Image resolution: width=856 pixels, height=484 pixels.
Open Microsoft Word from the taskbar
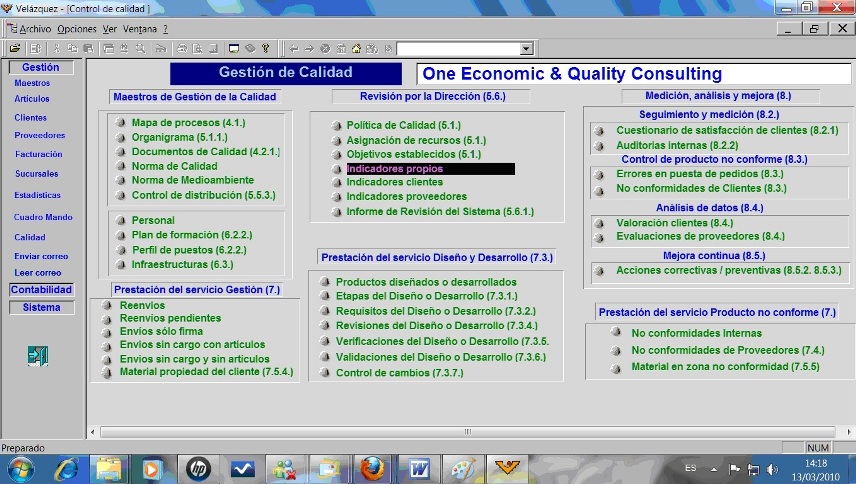coord(419,469)
